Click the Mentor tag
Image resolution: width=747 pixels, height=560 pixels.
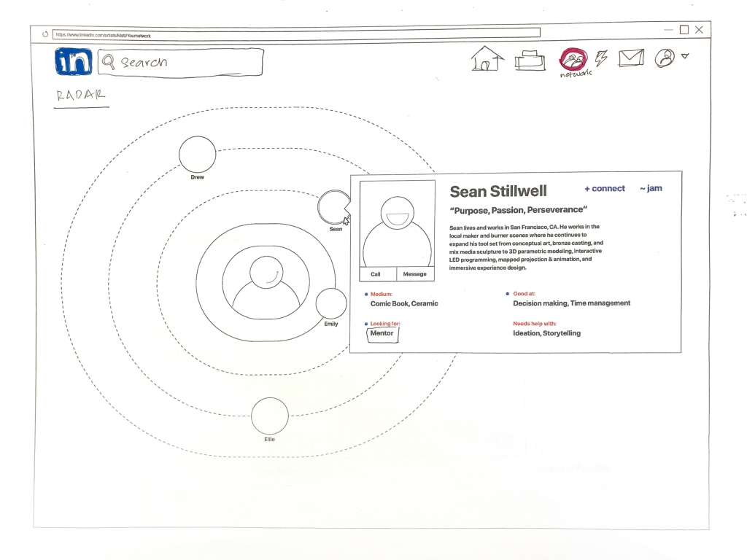tap(382, 334)
